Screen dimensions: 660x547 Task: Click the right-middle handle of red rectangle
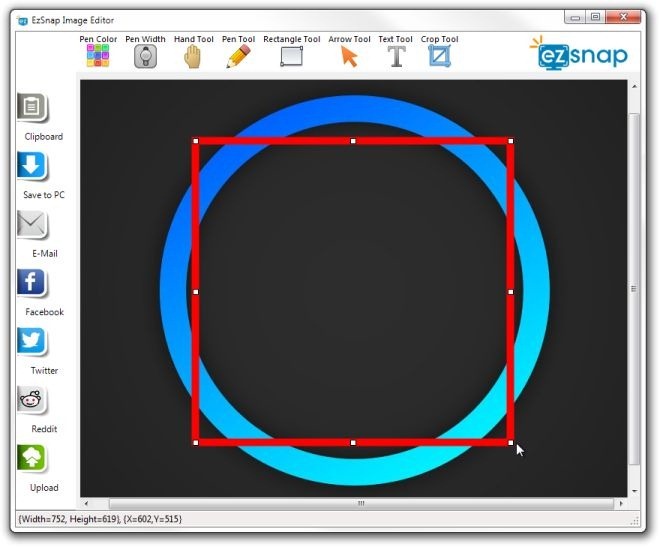point(511,292)
